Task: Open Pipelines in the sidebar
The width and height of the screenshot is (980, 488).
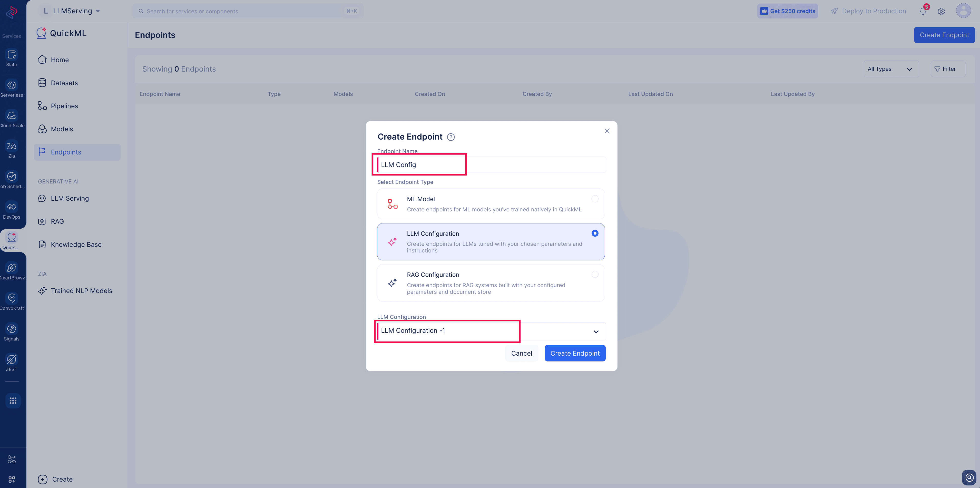Action: pyautogui.click(x=77, y=106)
